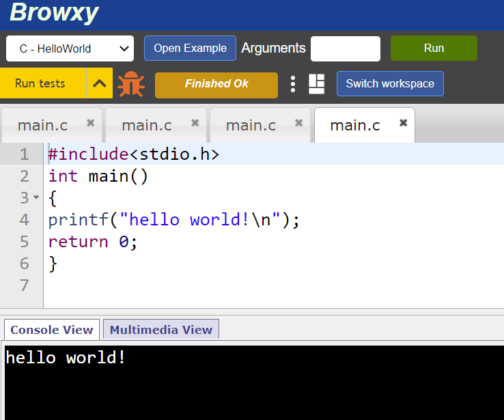Click the yellow Run tests button

coord(40,83)
